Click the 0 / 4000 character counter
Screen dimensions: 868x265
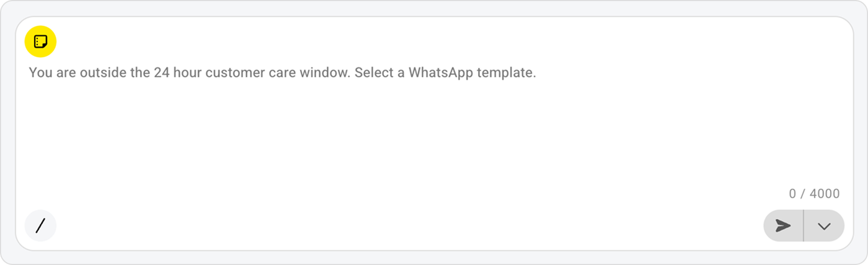point(814,194)
